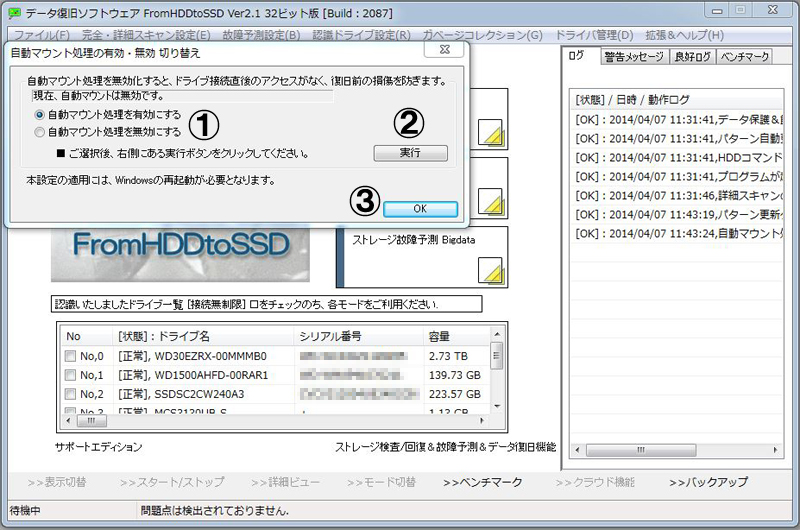Click >>クラウド機能
This screenshot has height=530, width=800.
coord(595,483)
